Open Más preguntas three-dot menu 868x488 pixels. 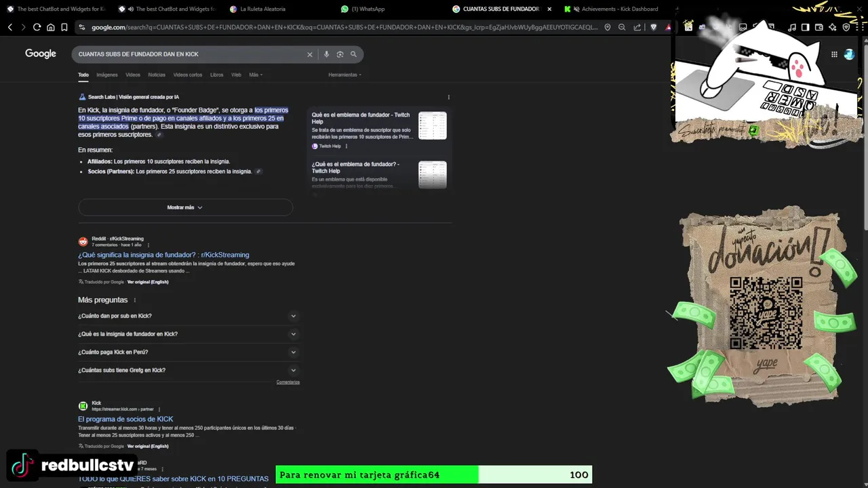tap(135, 300)
